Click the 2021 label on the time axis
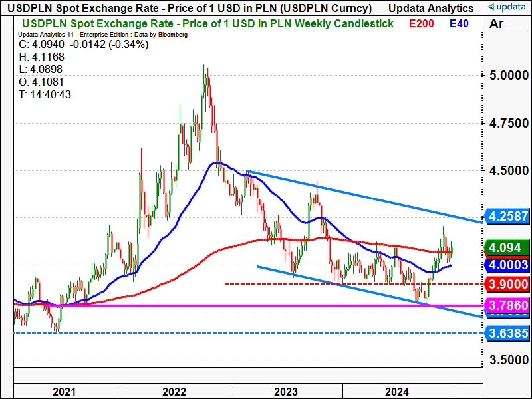Image resolution: width=532 pixels, height=399 pixels. click(x=64, y=392)
